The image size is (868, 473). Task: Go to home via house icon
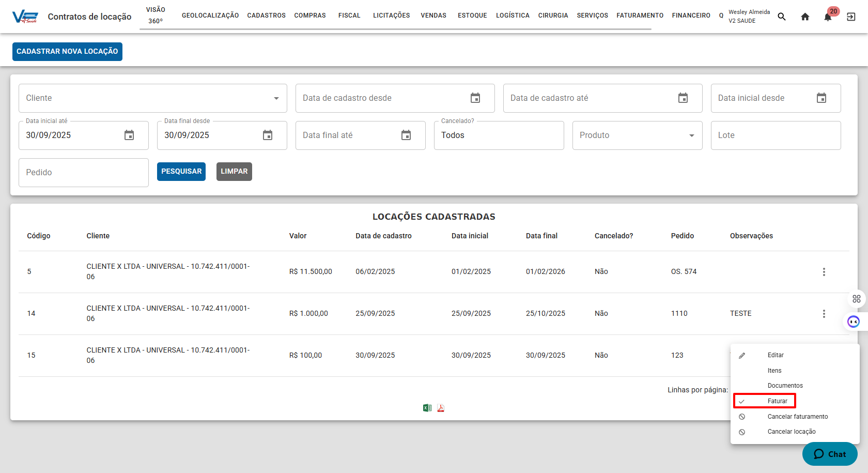(x=805, y=17)
